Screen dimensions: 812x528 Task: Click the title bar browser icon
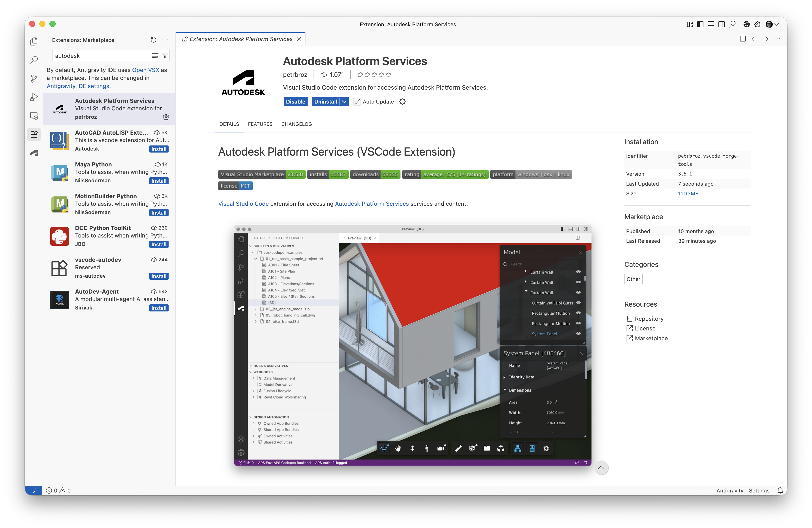pyautogui.click(x=746, y=24)
